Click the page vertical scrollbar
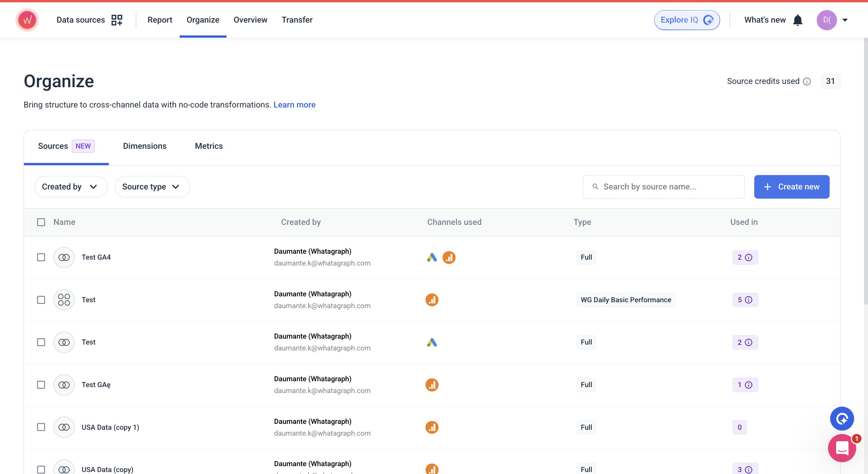868x474 pixels. click(865, 172)
